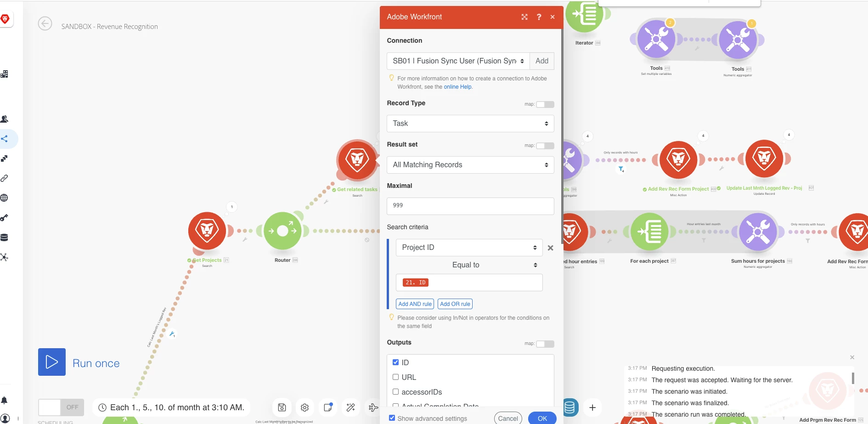Uncheck the ID output checkbox
The height and width of the screenshot is (424, 868).
point(395,362)
